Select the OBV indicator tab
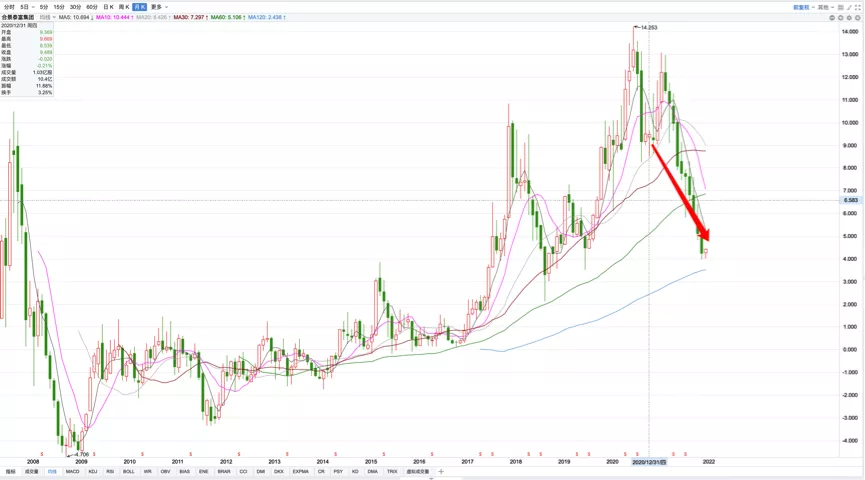Image resolution: width=865 pixels, height=480 pixels. 165,472
